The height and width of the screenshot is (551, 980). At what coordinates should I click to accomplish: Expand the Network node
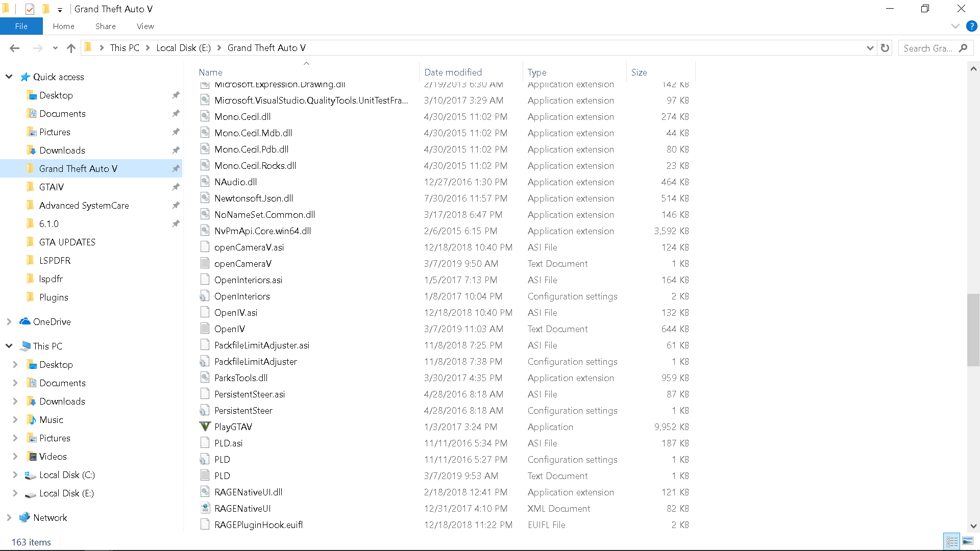[9, 517]
